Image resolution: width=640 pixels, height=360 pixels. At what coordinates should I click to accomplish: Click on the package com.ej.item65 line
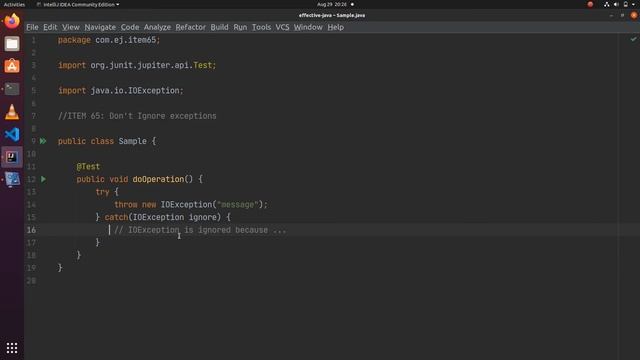pyautogui.click(x=109, y=40)
